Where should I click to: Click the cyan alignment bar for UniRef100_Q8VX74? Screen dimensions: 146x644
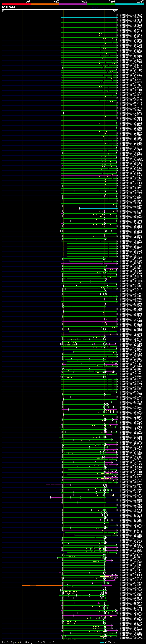point(89,17)
